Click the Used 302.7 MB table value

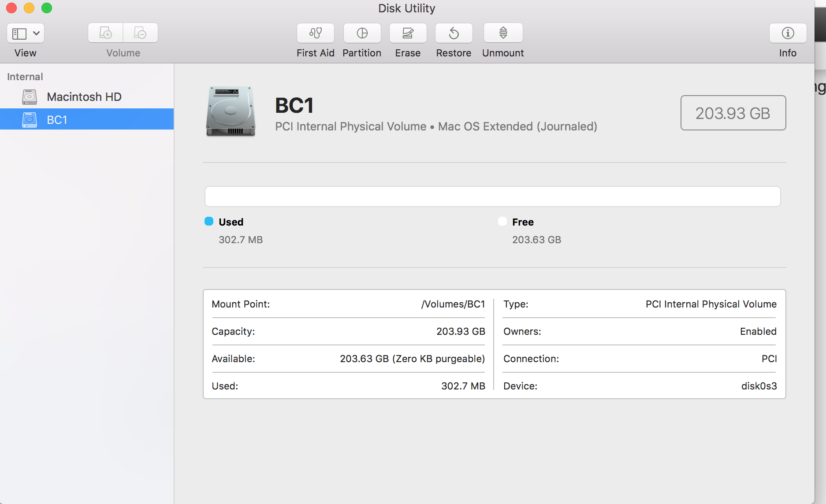tap(463, 386)
